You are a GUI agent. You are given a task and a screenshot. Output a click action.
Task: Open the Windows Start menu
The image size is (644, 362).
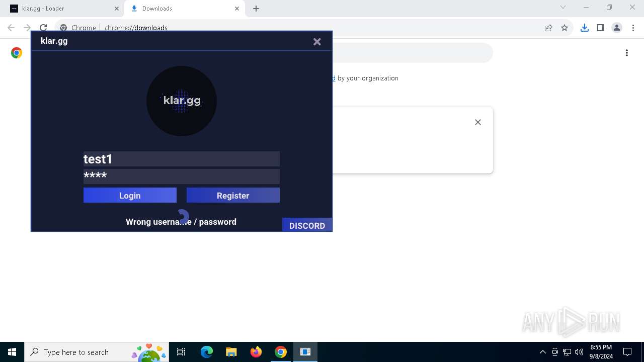[x=12, y=352]
